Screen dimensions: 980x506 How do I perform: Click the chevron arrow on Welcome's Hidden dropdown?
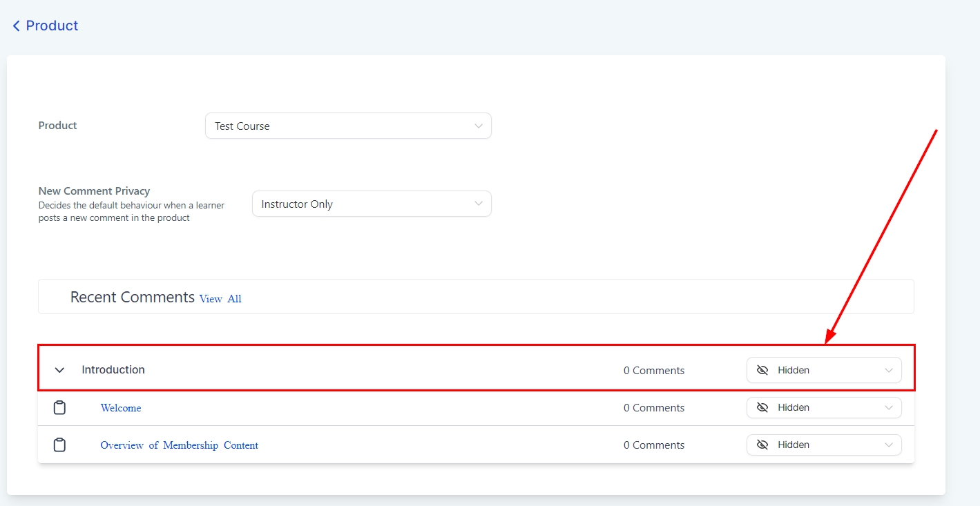click(889, 407)
